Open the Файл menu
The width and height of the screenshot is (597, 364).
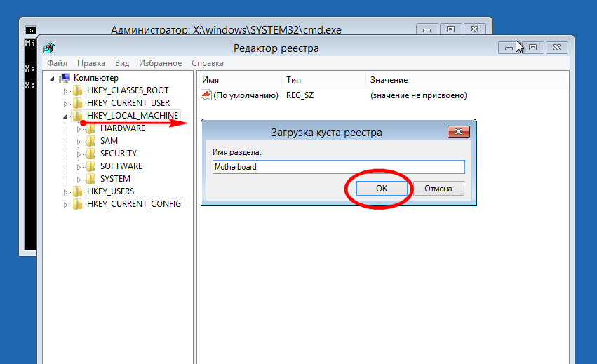[x=57, y=63]
